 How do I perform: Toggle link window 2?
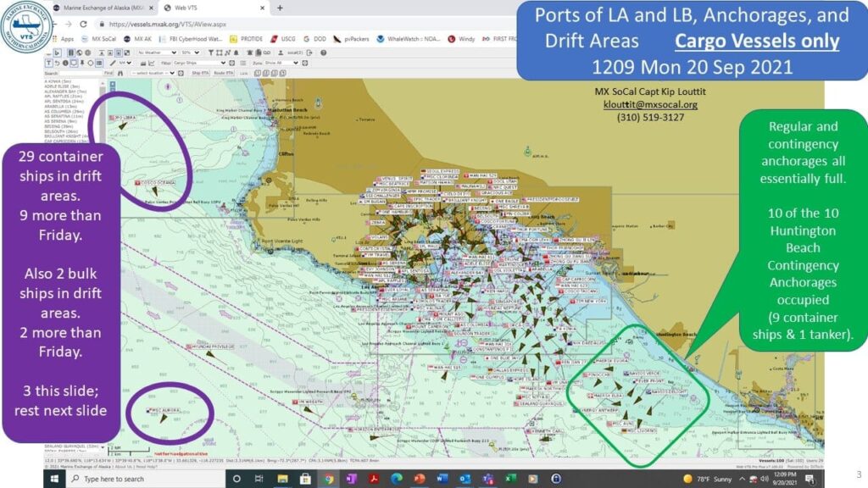point(265,73)
